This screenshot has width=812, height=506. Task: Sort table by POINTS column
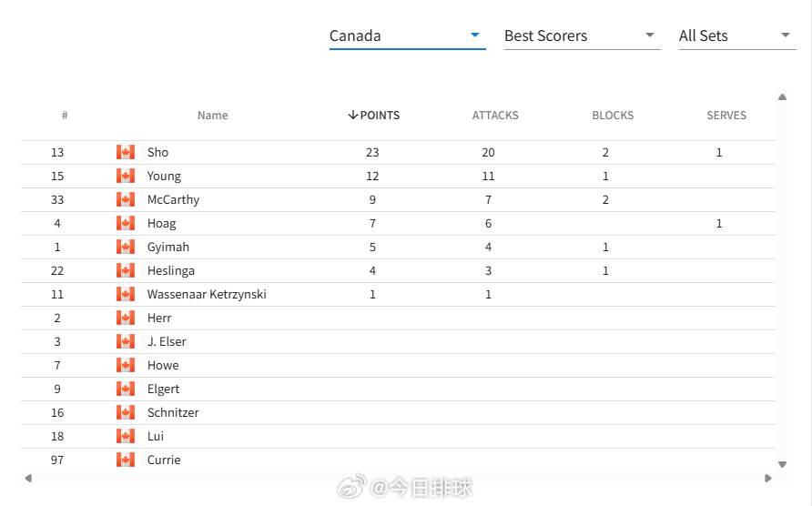click(x=373, y=115)
